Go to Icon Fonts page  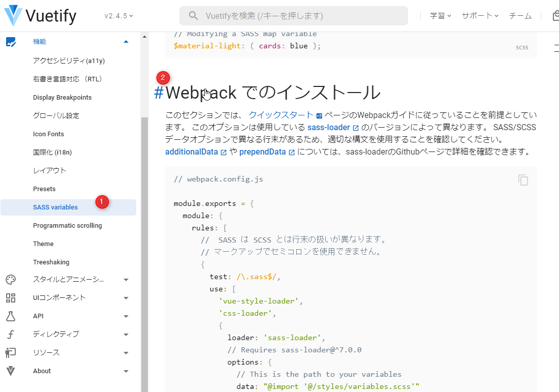click(48, 134)
